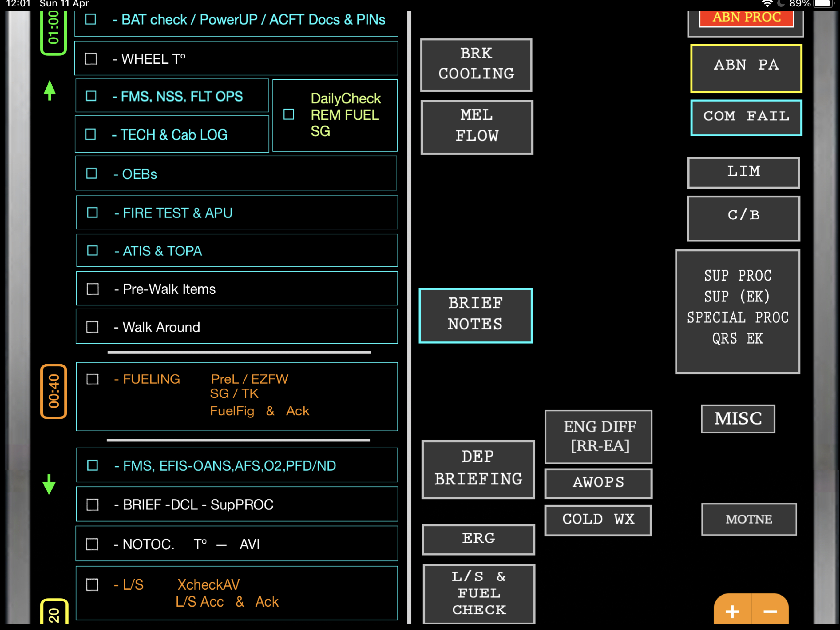Check the TECH & Cab LOG box

(90, 134)
